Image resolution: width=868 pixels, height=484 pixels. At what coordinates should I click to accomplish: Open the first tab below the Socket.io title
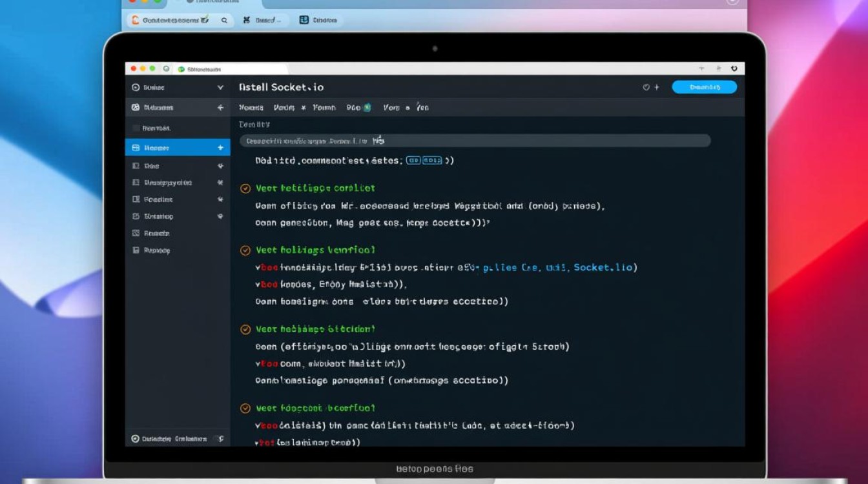(x=251, y=108)
